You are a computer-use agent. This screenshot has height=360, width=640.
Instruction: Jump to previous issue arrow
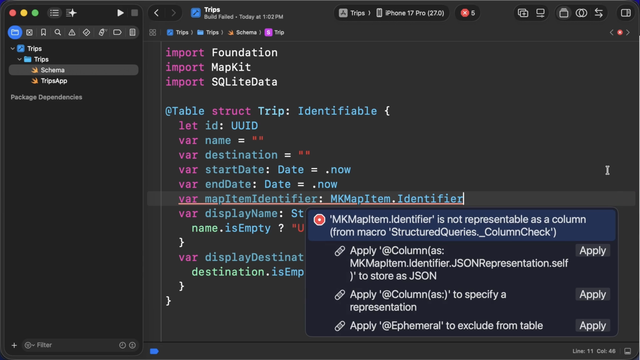pyautogui.click(x=611, y=32)
